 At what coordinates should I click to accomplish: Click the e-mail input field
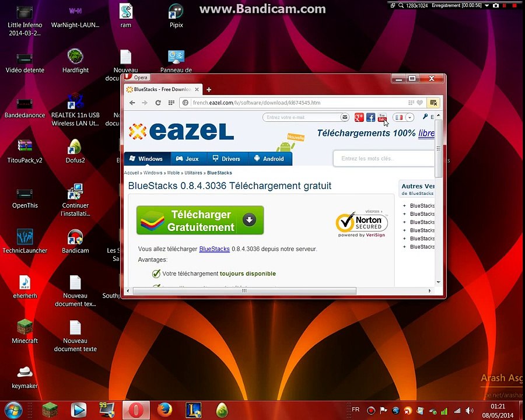[x=302, y=117]
